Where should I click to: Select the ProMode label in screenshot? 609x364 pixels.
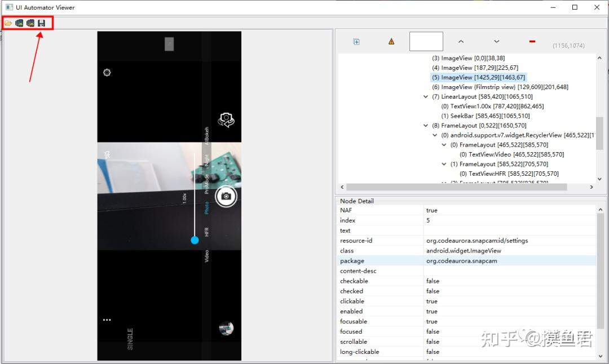tap(206, 184)
